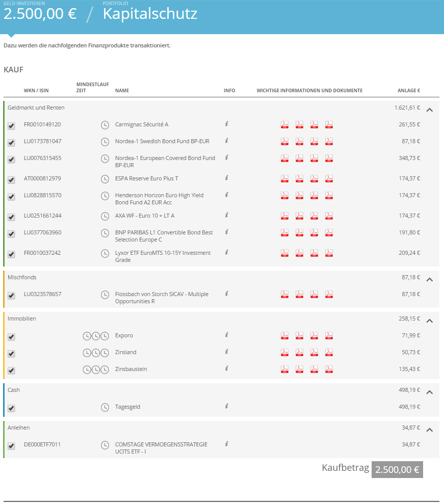Toggle the LU0377063960 BNP PARIBAS checkbox
444x504 pixels.
coord(11,234)
